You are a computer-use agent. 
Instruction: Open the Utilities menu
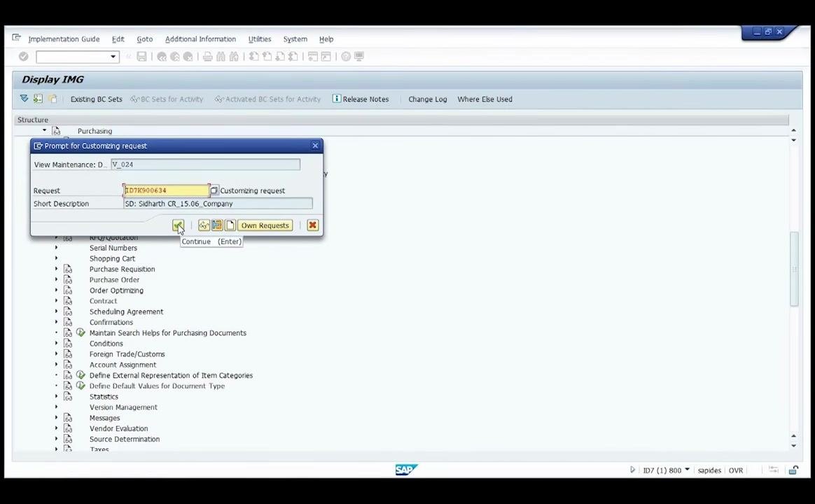pos(259,39)
